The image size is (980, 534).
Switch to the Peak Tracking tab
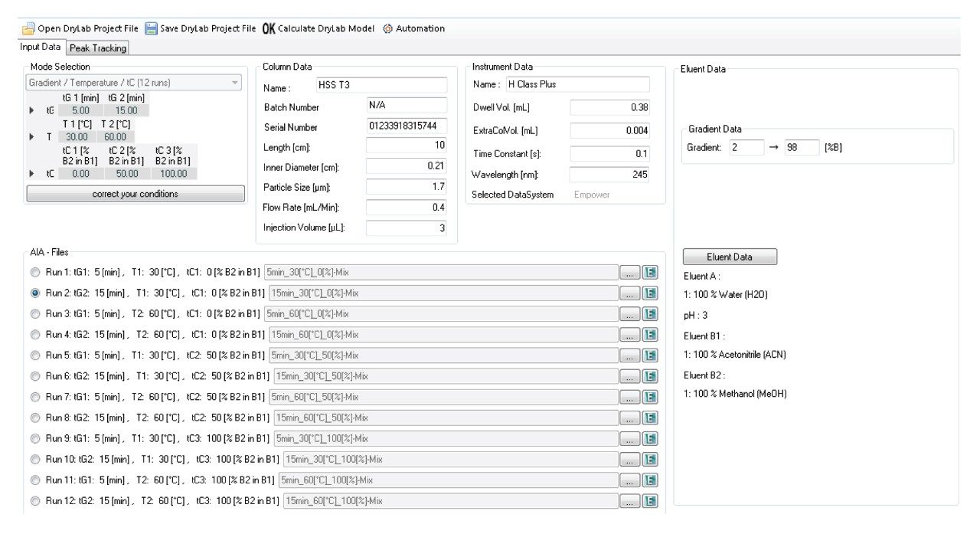tap(97, 48)
